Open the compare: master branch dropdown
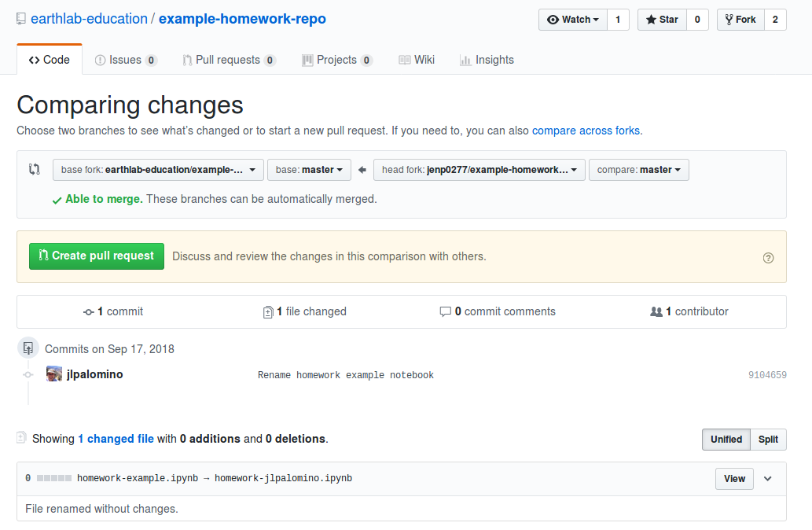Viewport: 812px width, 530px height. 638,170
